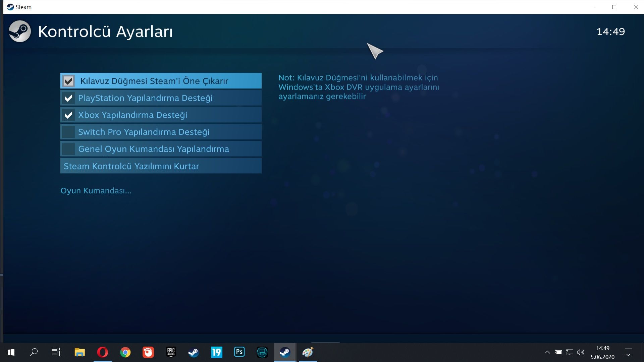Open the Oyun Kumandası... link
The width and height of the screenshot is (644, 362).
pos(96,191)
